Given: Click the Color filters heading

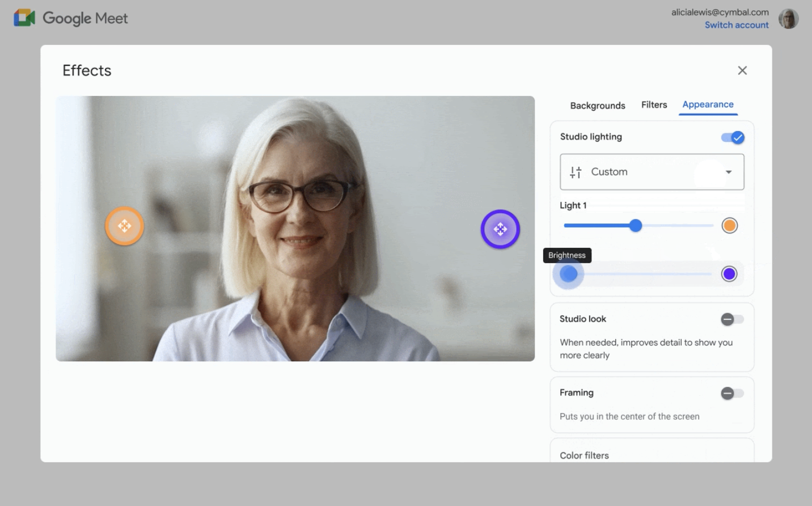Looking at the screenshot, I should (584, 456).
